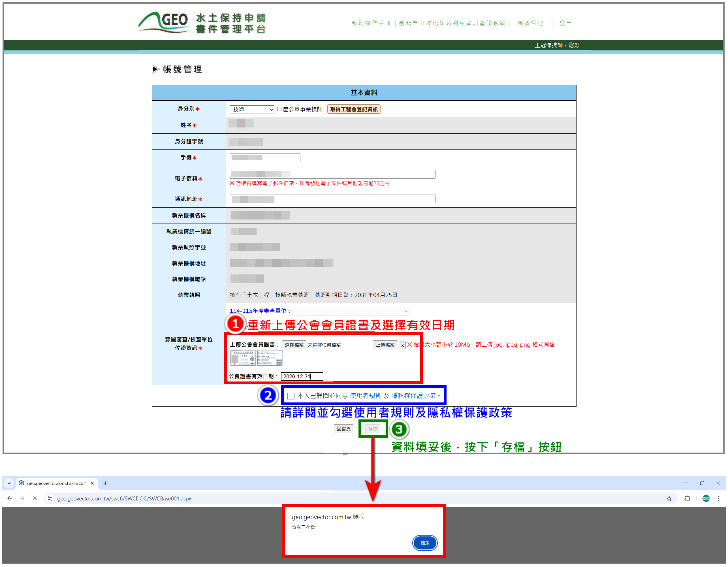Click the stop loading X icon
This screenshot has height=567, width=728.
click(x=35, y=498)
